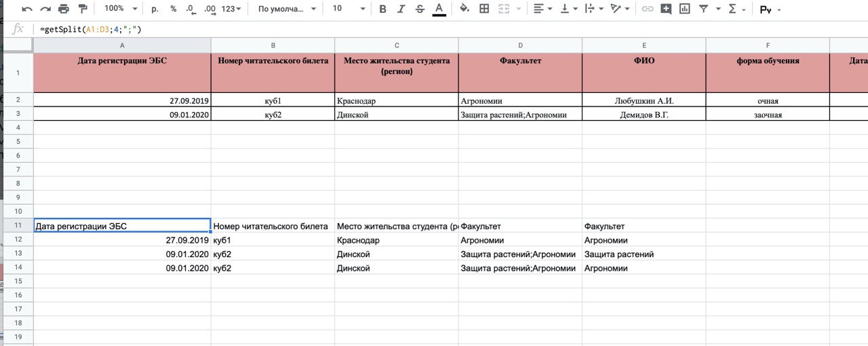Format as percent
Viewport: 868px width, 346px height.
click(x=173, y=9)
